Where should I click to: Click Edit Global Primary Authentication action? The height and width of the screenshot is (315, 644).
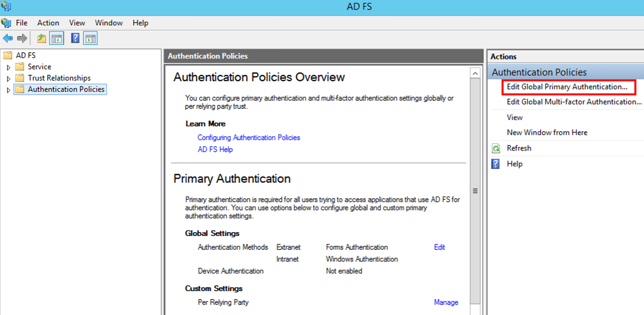(x=567, y=87)
